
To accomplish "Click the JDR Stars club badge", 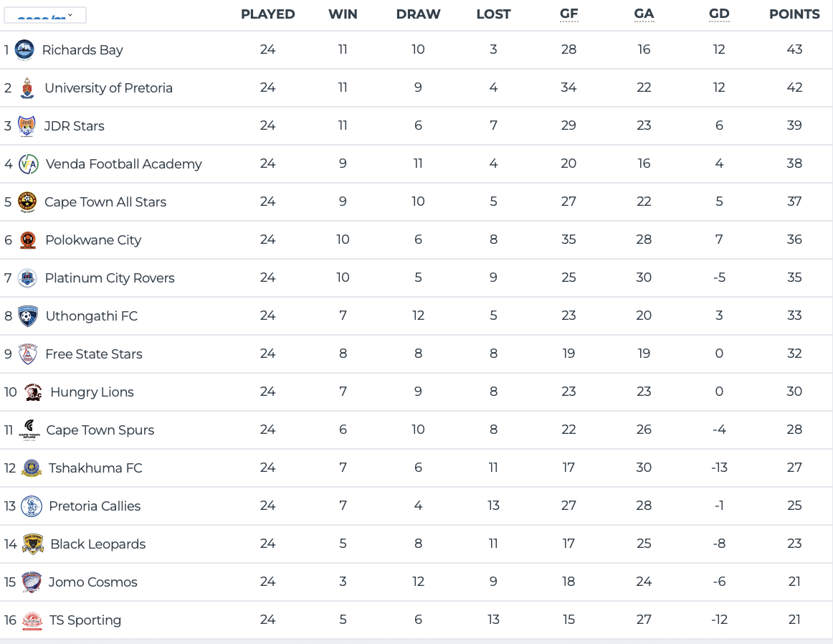I will pyautogui.click(x=27, y=126).
